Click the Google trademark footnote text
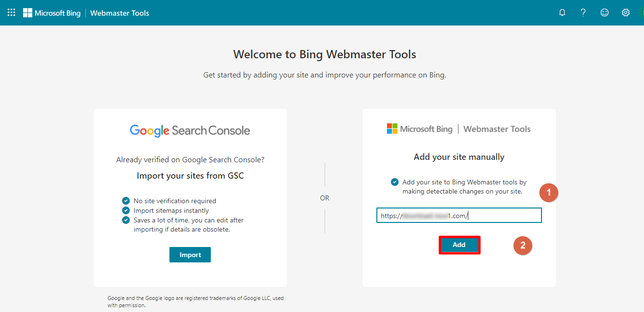 [x=195, y=301]
